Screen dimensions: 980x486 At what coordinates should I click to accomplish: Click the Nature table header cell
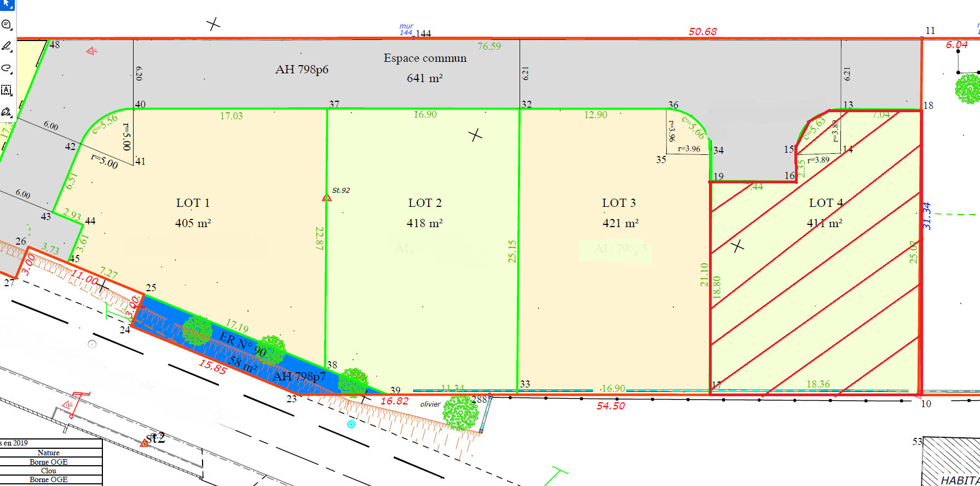49,453
